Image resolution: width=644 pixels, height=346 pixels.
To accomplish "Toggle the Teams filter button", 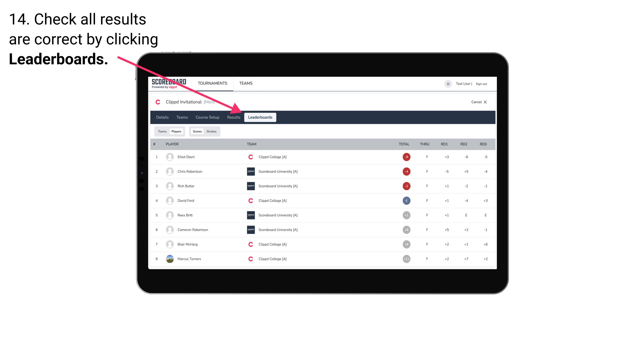I will coord(162,131).
